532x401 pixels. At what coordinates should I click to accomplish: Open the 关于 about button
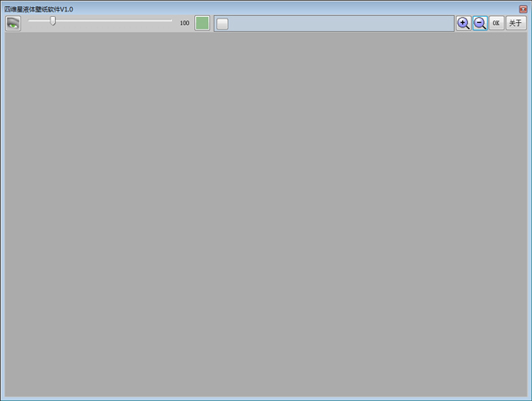[516, 23]
